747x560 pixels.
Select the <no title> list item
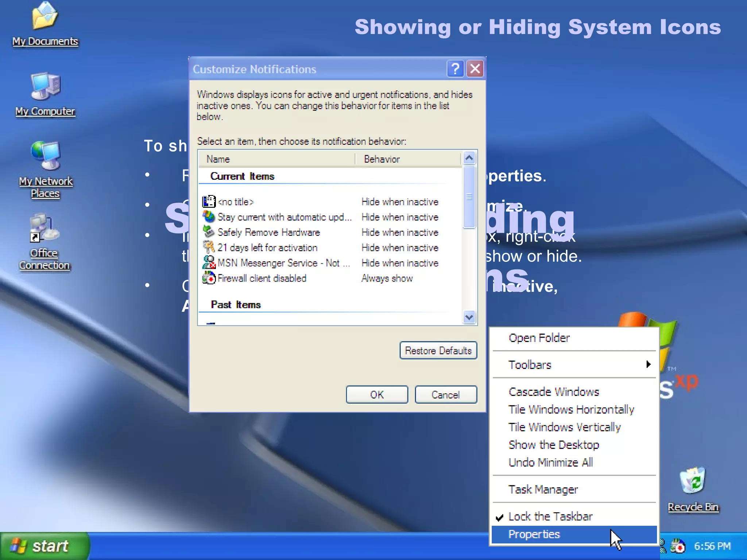tap(236, 202)
